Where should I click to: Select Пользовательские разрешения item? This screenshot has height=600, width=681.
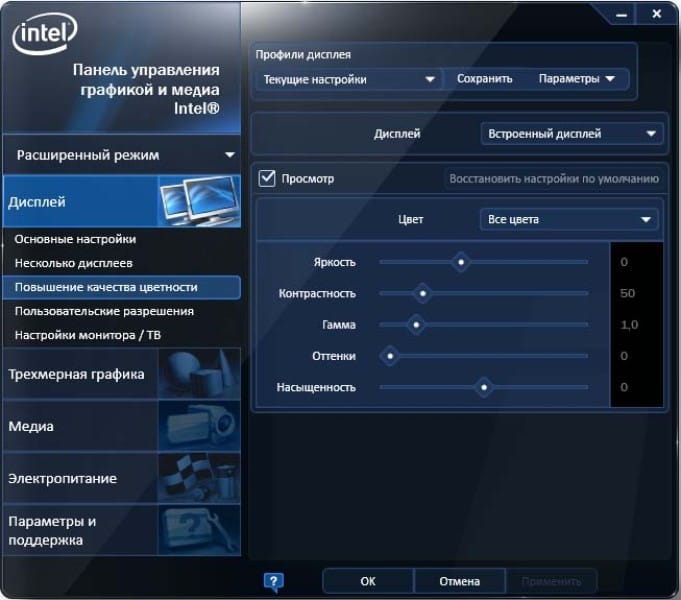click(104, 312)
